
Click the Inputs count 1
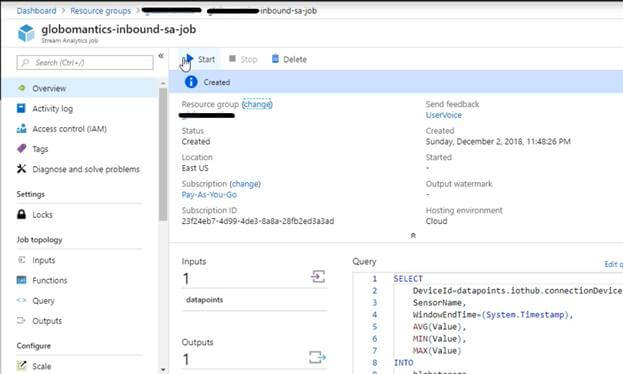(186, 279)
